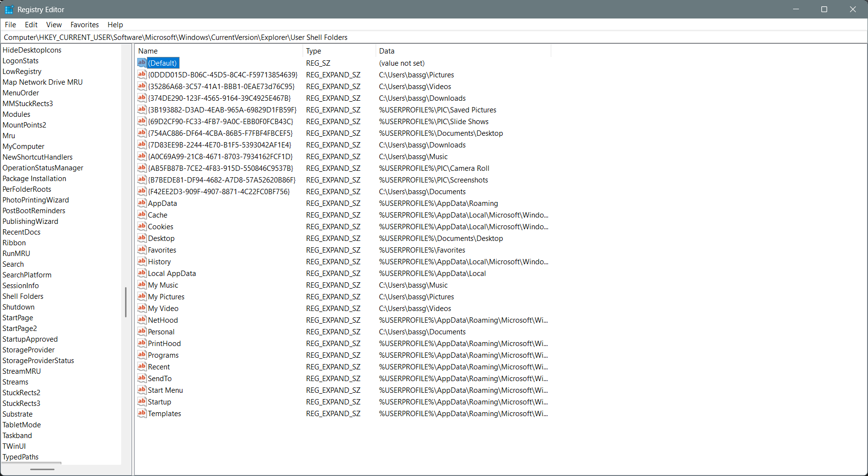
Task: Select the Map Network Drive MRU key
Action: [43, 82]
